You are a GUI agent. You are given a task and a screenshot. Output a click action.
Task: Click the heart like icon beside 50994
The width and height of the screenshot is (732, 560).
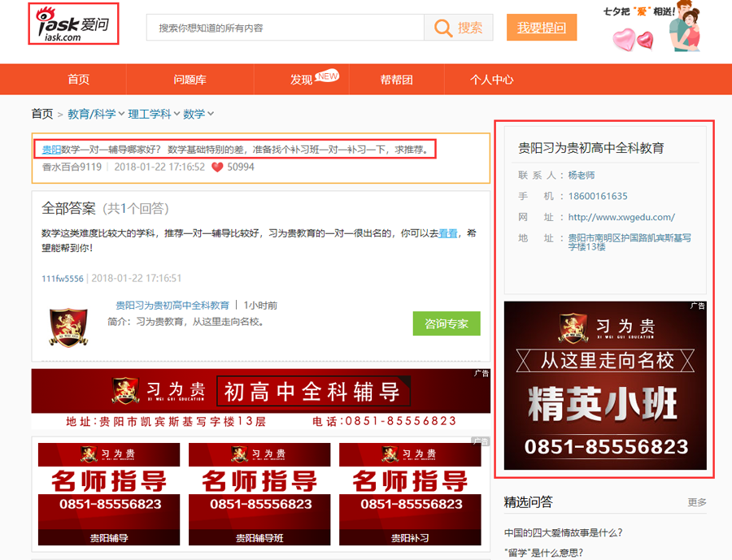(x=217, y=167)
